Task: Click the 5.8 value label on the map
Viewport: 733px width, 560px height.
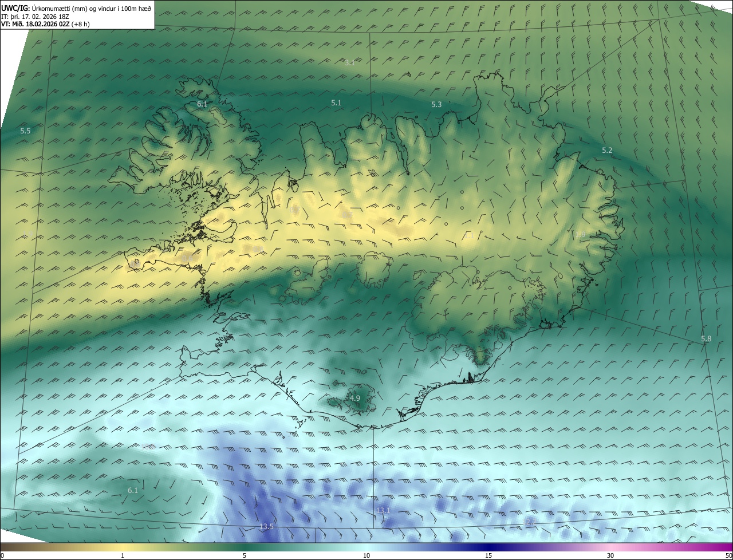Action: coord(706,339)
